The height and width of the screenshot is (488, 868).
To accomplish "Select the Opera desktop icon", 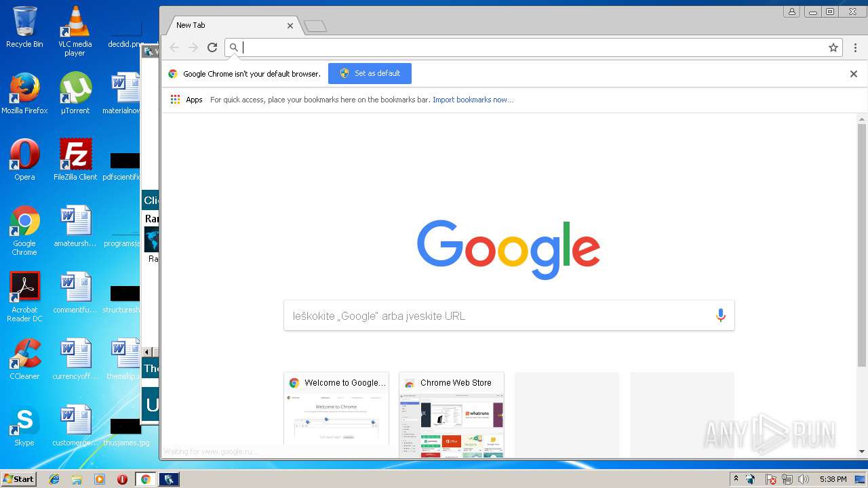I will pyautogui.click(x=24, y=160).
